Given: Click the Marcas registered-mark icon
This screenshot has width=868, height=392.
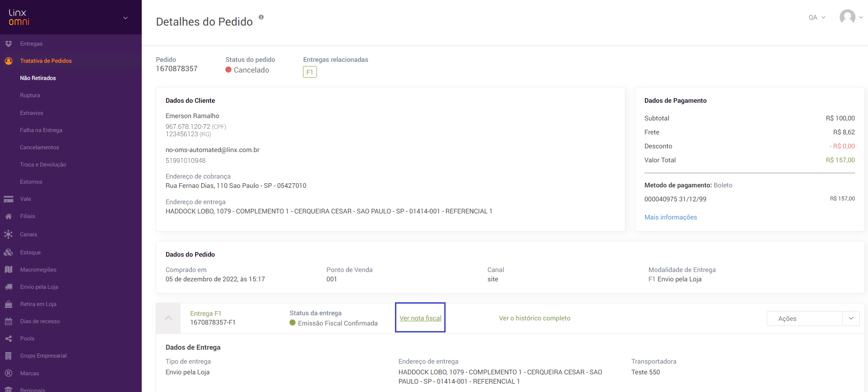Looking at the screenshot, I should (8, 373).
